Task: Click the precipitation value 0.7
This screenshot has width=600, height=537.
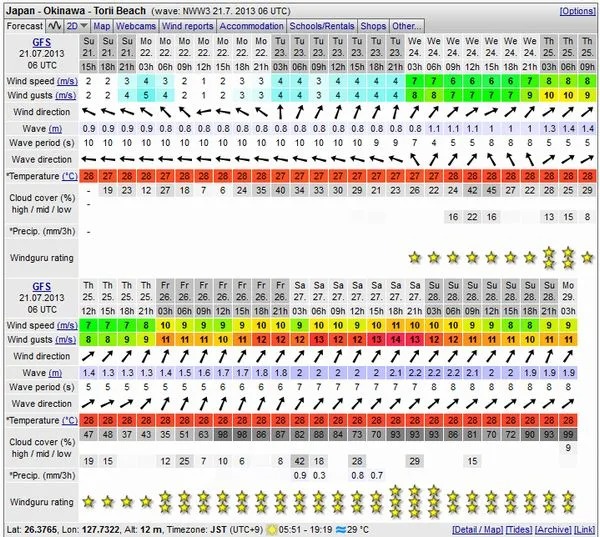Action: (x=377, y=475)
